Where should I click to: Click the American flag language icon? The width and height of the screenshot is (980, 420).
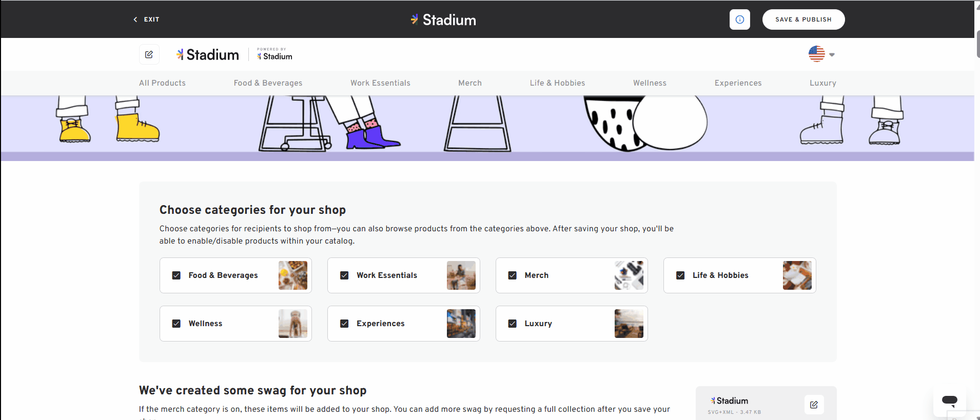(x=816, y=54)
